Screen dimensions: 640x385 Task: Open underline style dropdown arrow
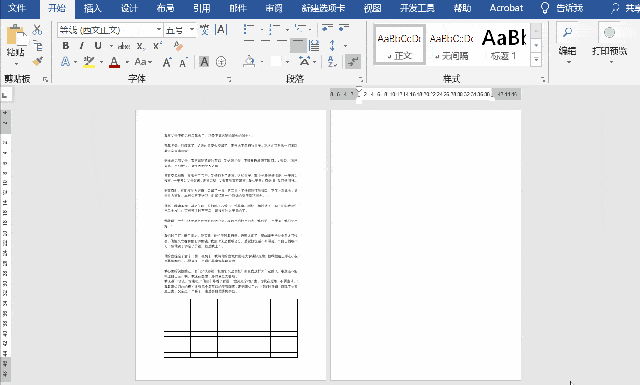111,46
